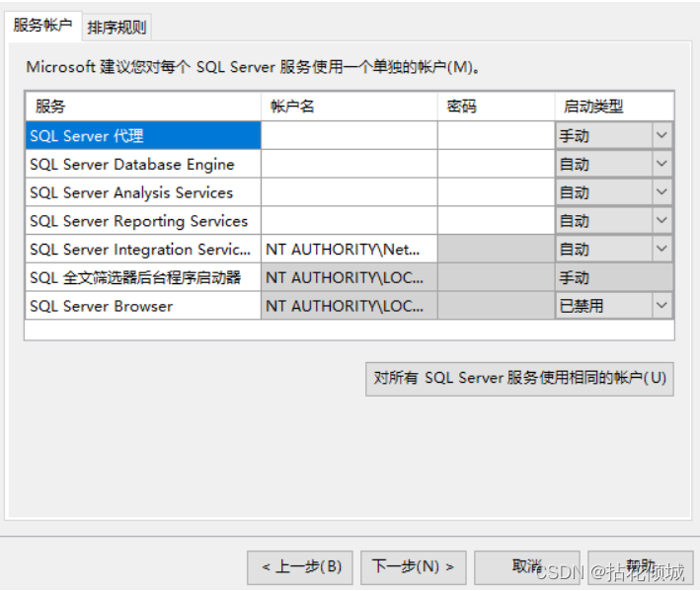The height and width of the screenshot is (591, 700).
Task: Click the 帐户名 column header
Action: click(350, 107)
